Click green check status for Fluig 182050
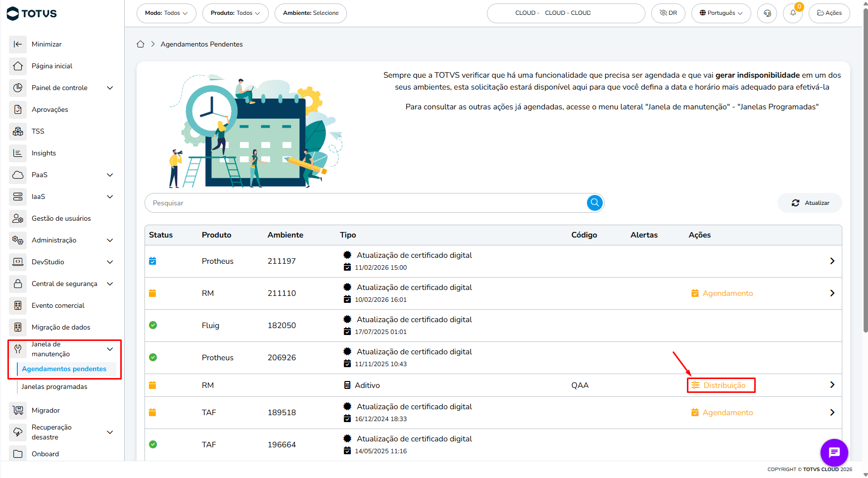 pos(153,325)
